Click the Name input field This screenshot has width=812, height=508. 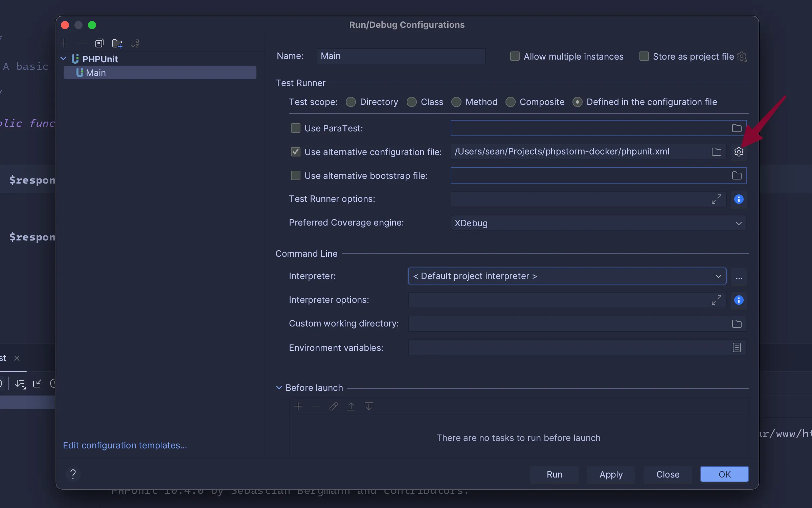pyautogui.click(x=401, y=56)
